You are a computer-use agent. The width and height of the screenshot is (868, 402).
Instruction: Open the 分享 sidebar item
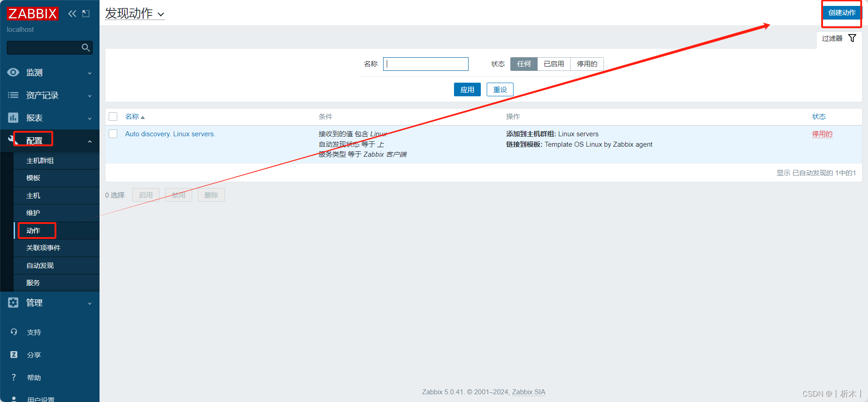pos(34,355)
